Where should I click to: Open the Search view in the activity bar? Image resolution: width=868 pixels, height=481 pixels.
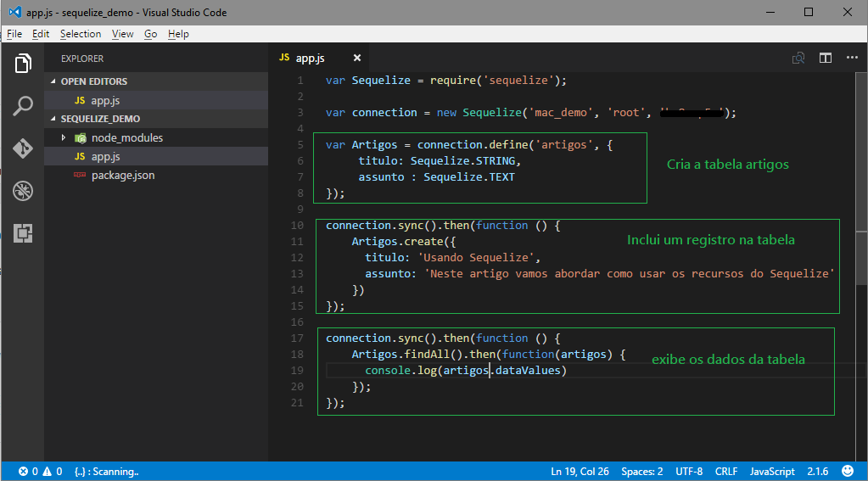coord(23,105)
